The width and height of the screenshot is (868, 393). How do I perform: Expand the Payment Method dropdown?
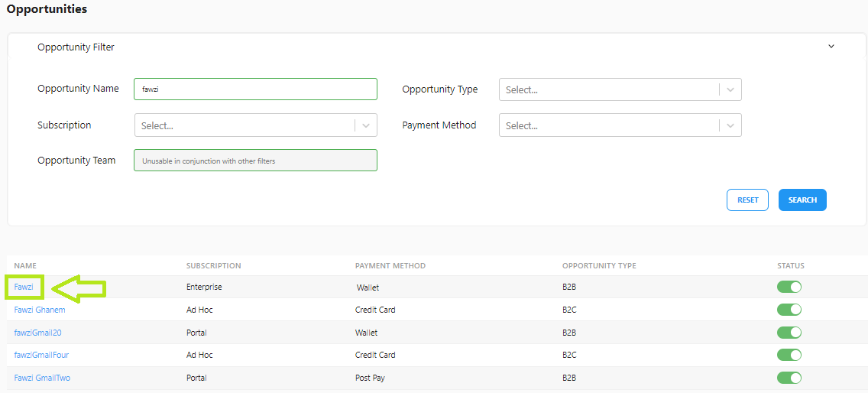point(620,125)
